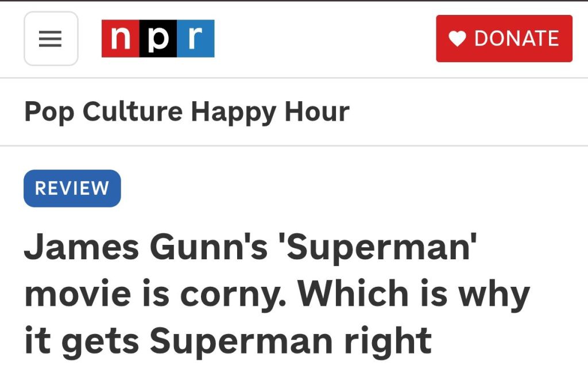
Task: Open the hamburger navigation menu
Action: [51, 39]
